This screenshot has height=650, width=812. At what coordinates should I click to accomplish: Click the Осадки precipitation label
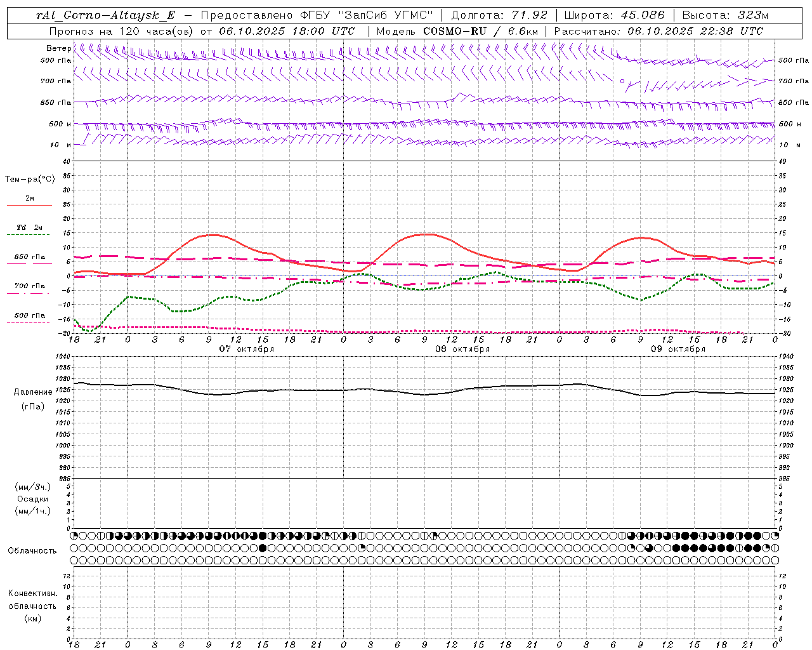[33, 499]
